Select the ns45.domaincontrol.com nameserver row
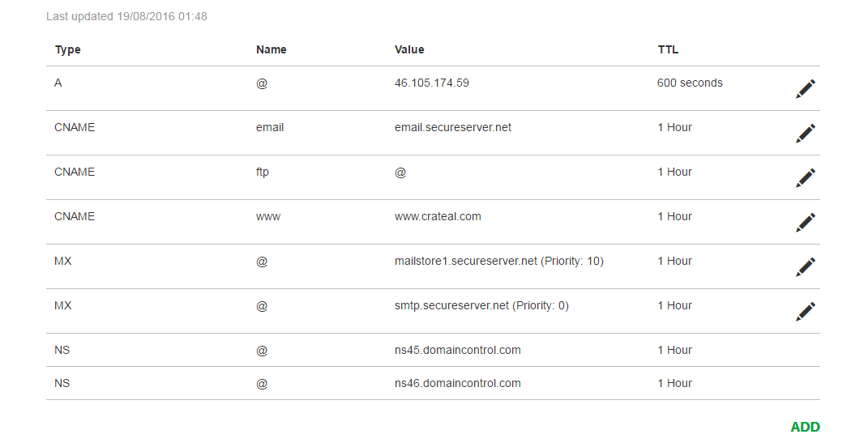 [x=433, y=350]
